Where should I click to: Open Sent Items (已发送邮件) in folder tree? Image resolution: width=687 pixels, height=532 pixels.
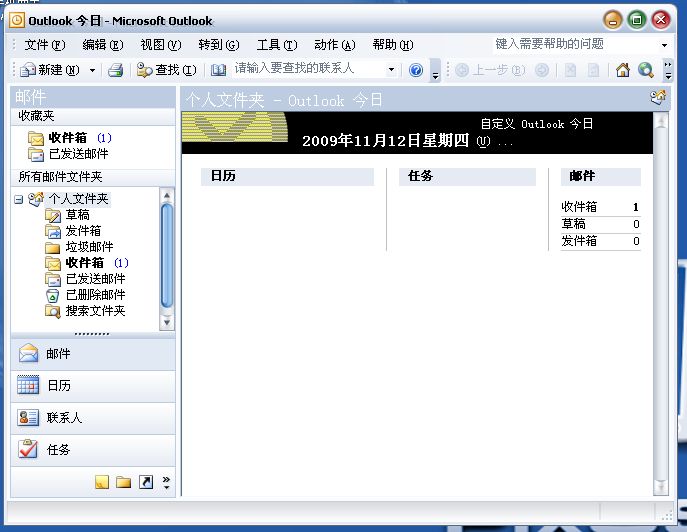85,279
